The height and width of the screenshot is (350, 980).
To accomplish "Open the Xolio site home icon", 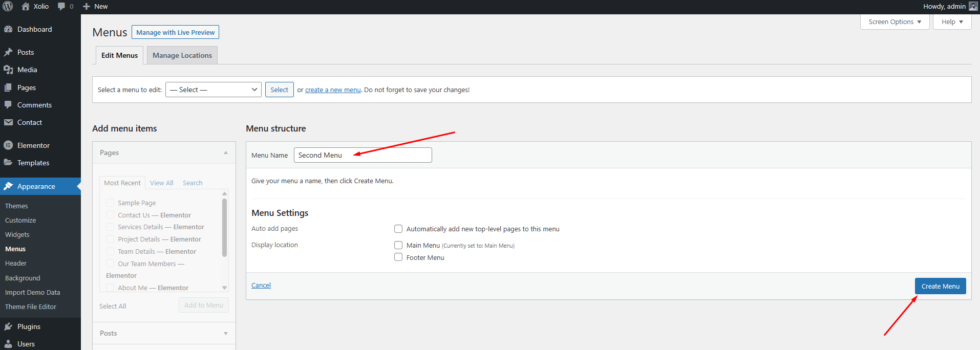I will point(26,7).
